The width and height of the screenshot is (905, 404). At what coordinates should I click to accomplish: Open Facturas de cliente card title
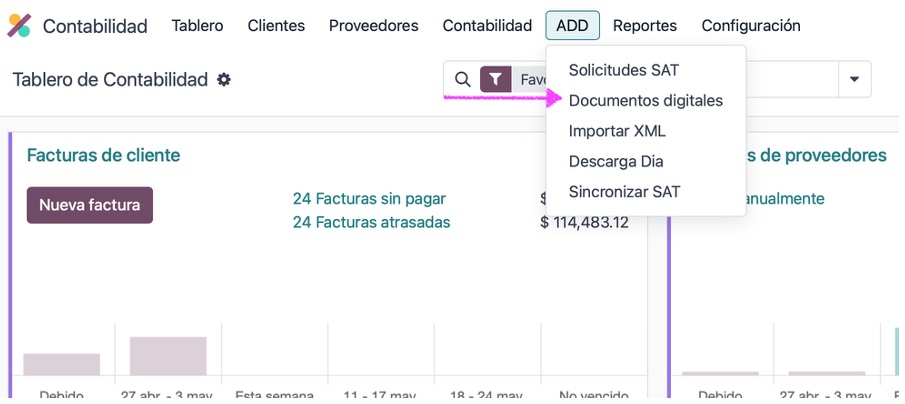coord(103,155)
